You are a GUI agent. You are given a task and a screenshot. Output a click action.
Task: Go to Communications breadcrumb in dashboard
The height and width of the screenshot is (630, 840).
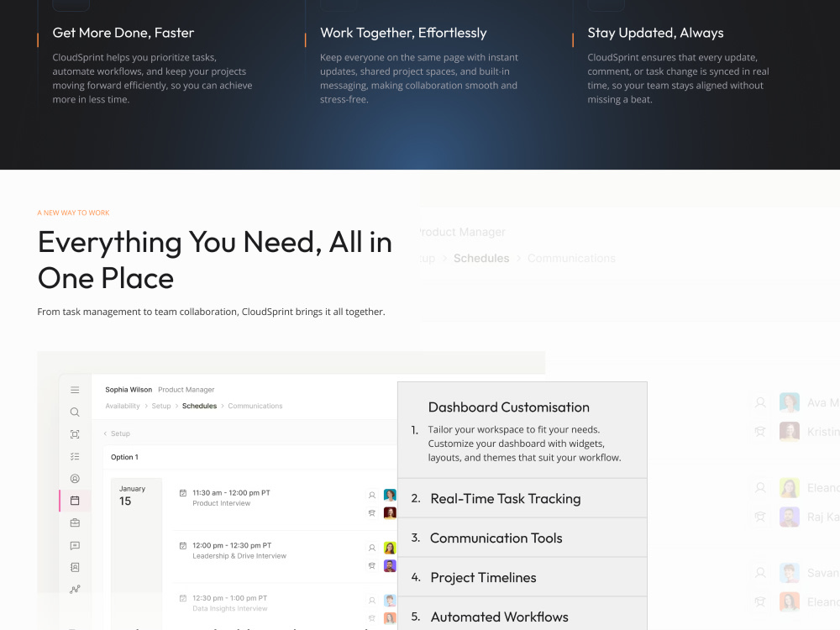[255, 406]
